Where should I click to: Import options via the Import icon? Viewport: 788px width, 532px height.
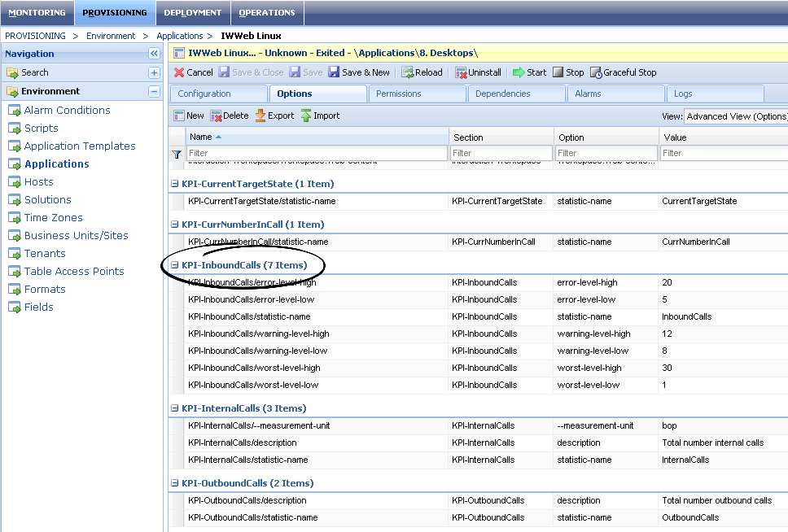320,115
